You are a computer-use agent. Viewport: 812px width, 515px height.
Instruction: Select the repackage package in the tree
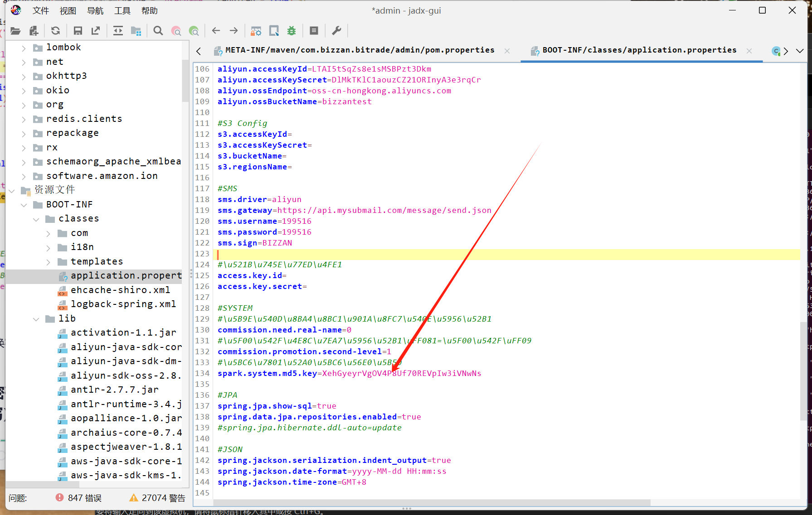(x=66, y=133)
